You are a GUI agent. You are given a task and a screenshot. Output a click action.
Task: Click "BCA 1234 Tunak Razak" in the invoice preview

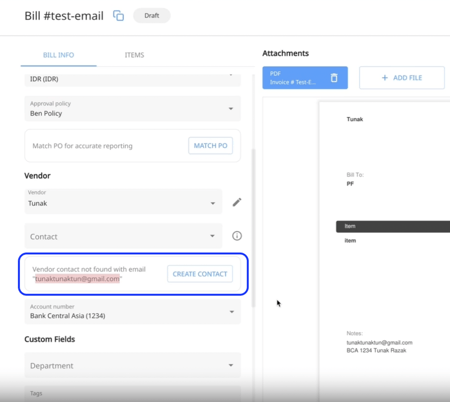point(376,350)
